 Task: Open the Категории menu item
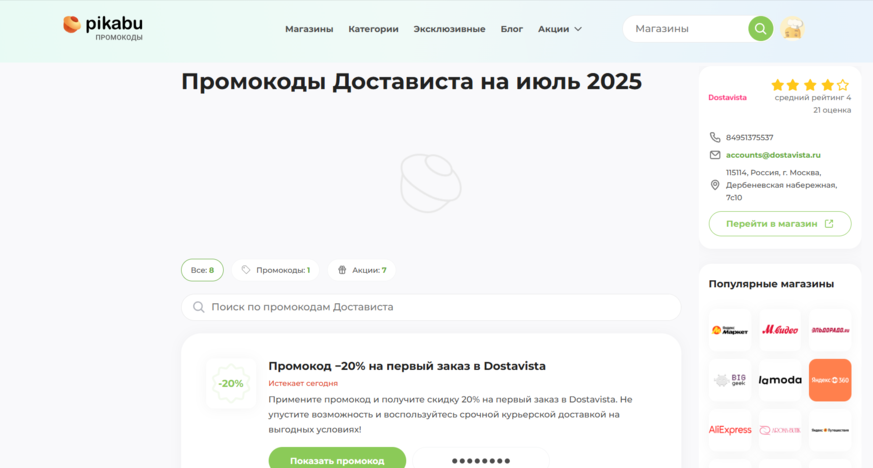374,29
